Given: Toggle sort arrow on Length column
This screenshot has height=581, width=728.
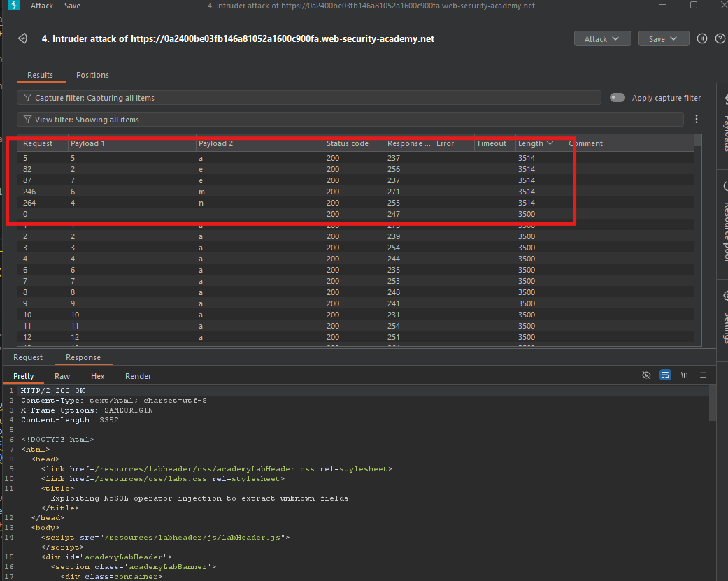Looking at the screenshot, I should point(550,143).
